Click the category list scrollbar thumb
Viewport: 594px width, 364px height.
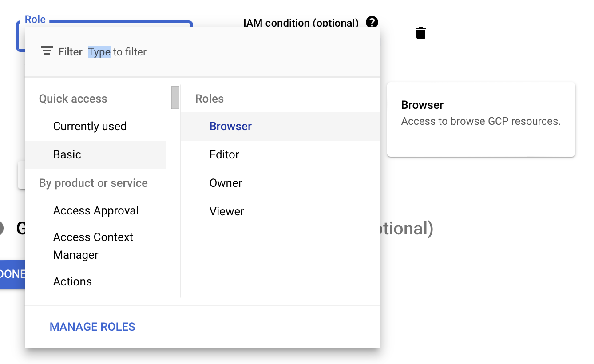point(175,97)
